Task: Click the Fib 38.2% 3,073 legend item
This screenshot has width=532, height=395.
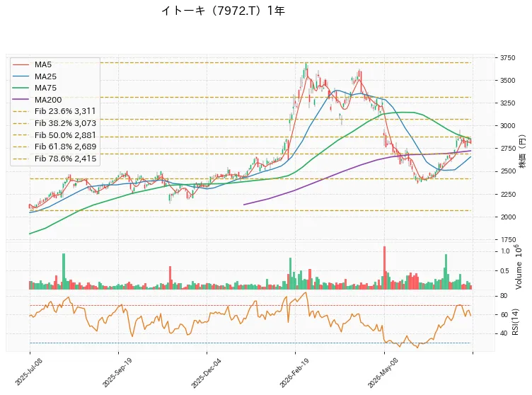Action: coord(54,123)
